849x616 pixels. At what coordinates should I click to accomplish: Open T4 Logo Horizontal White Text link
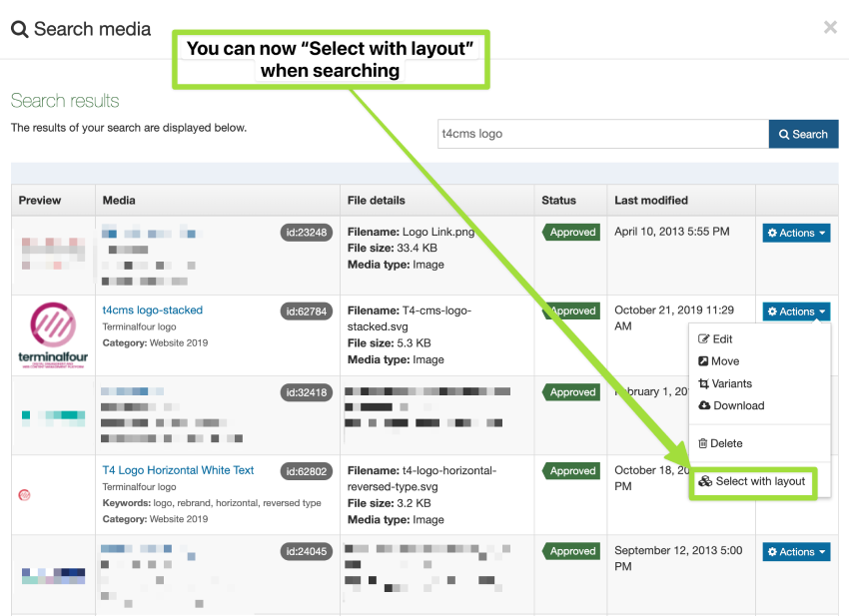coord(178,470)
